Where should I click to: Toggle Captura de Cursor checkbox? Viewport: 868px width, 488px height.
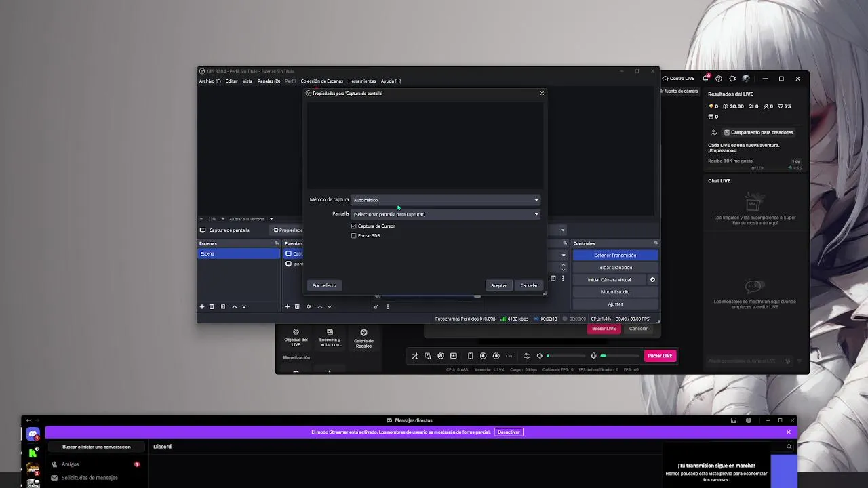point(353,226)
